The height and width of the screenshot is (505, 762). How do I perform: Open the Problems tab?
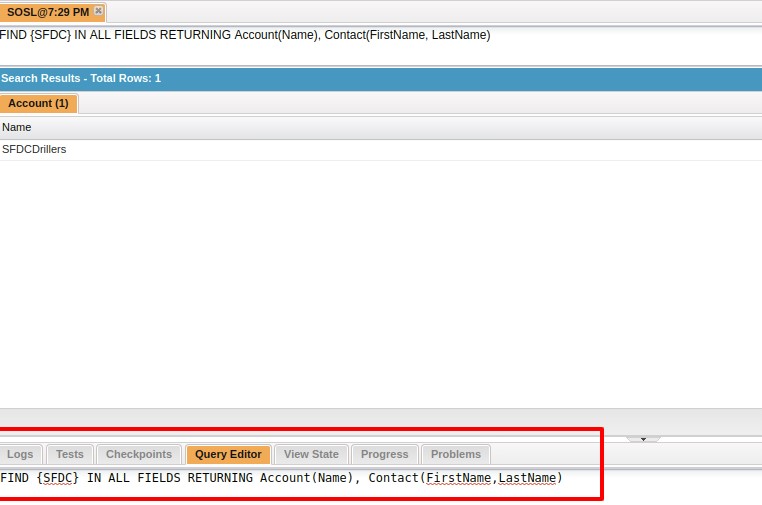pyautogui.click(x=456, y=454)
